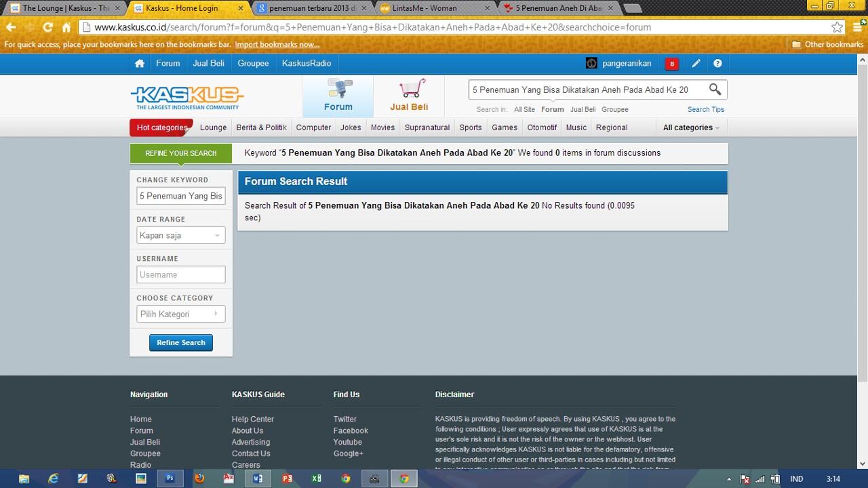
Task: Open Excel from taskbar
Action: click(316, 479)
